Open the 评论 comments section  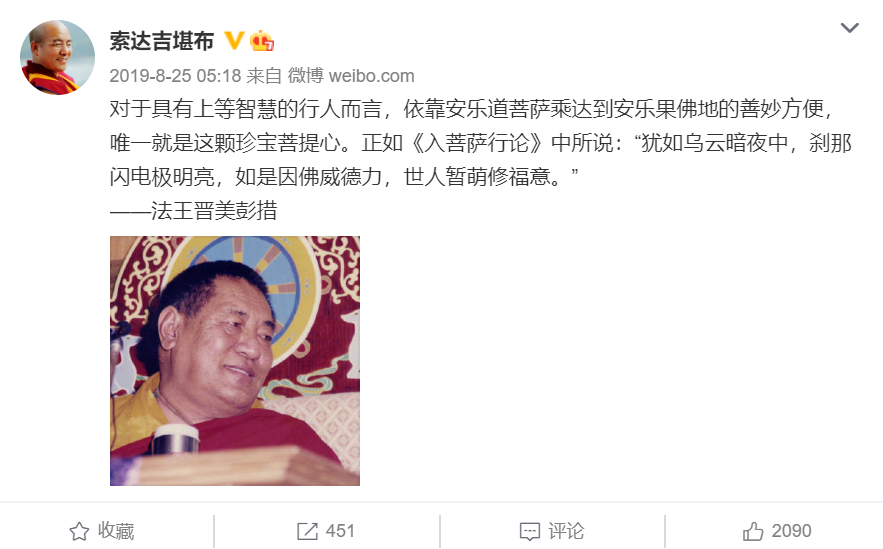(x=552, y=531)
